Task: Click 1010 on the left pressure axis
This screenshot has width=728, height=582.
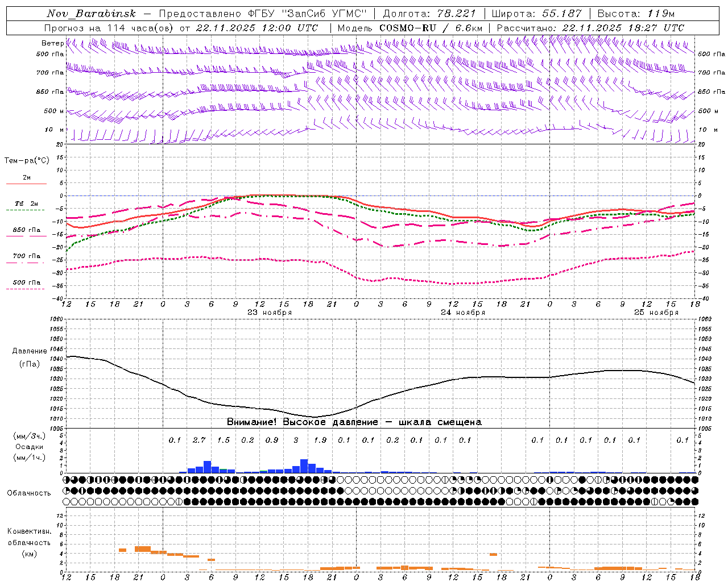Action: click(57, 418)
